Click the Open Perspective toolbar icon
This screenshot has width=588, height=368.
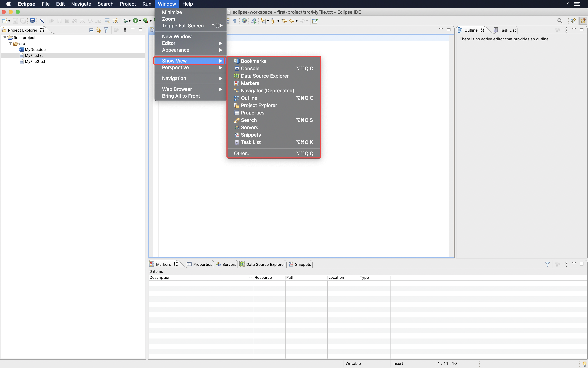(x=573, y=21)
